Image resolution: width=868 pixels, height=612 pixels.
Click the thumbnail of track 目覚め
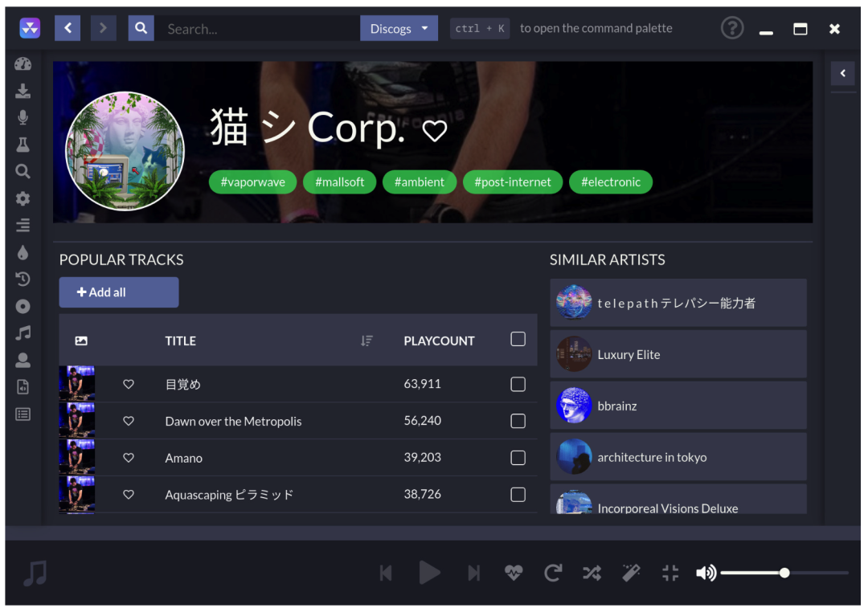tap(77, 383)
